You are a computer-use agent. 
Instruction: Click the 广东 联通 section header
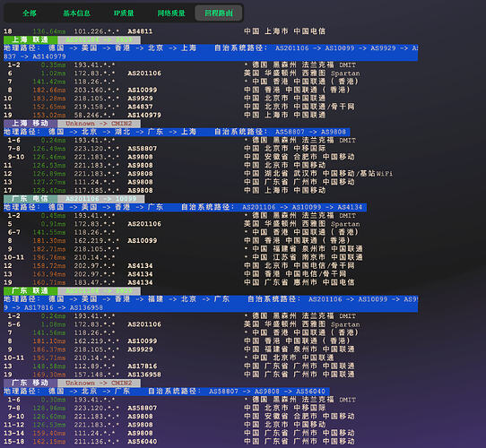click(x=30, y=290)
